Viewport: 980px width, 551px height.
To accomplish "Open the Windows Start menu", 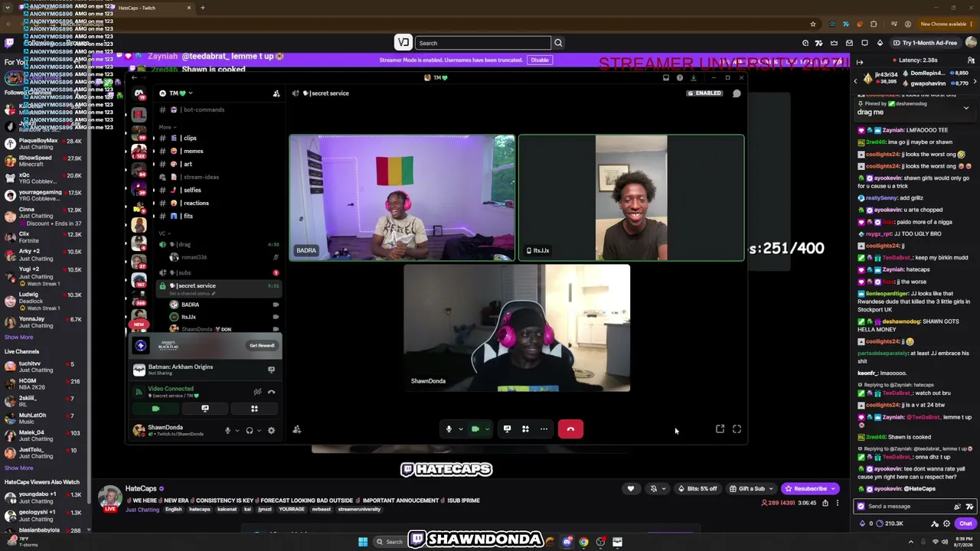I will coord(363,542).
